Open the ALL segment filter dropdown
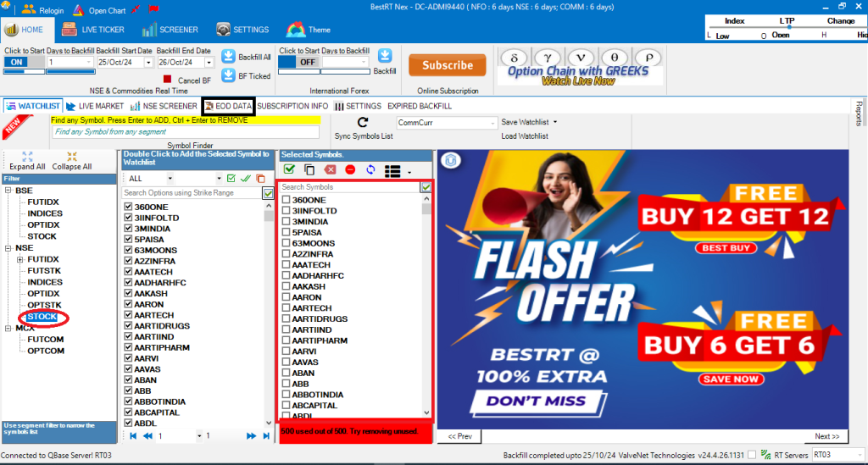This screenshot has width=868, height=465. pos(170,179)
